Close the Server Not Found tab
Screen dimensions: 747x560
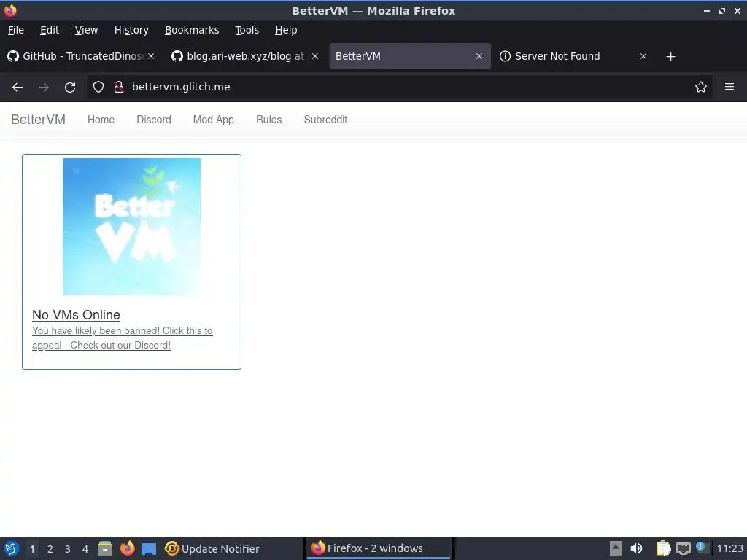[643, 56]
